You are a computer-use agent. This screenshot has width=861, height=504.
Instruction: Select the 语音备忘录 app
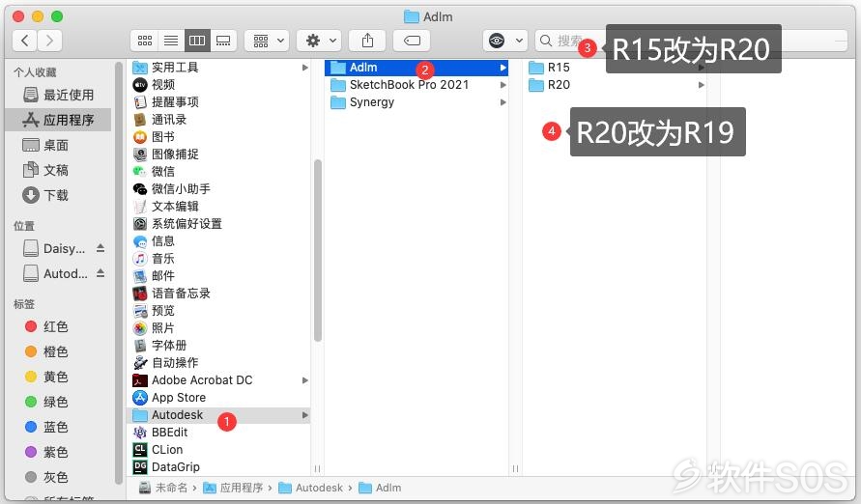(x=219, y=293)
